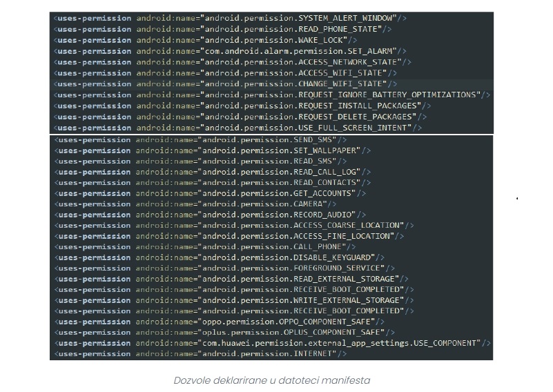Select the SYSTEM_ALERT_WINDOW permission line
Screen dimensions: 553x392
(x=230, y=18)
